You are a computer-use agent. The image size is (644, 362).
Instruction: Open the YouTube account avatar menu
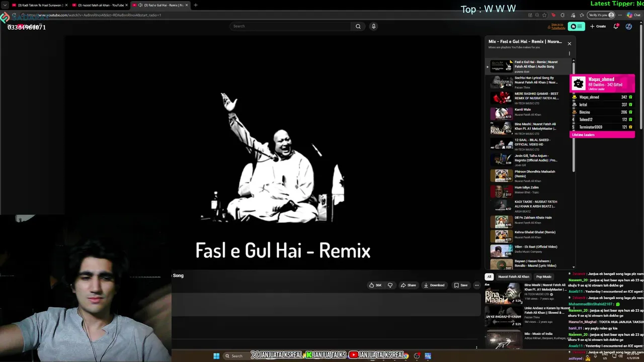(x=629, y=26)
